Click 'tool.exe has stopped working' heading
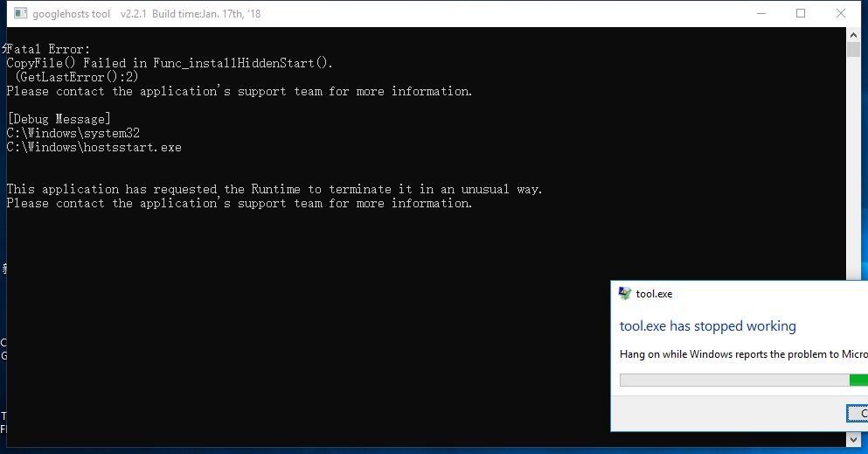 click(x=707, y=326)
